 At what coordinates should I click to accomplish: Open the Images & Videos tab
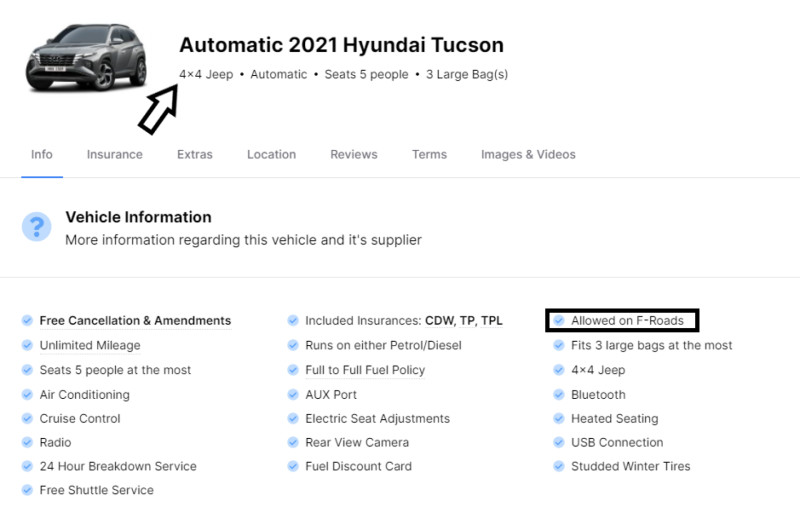[x=528, y=154]
